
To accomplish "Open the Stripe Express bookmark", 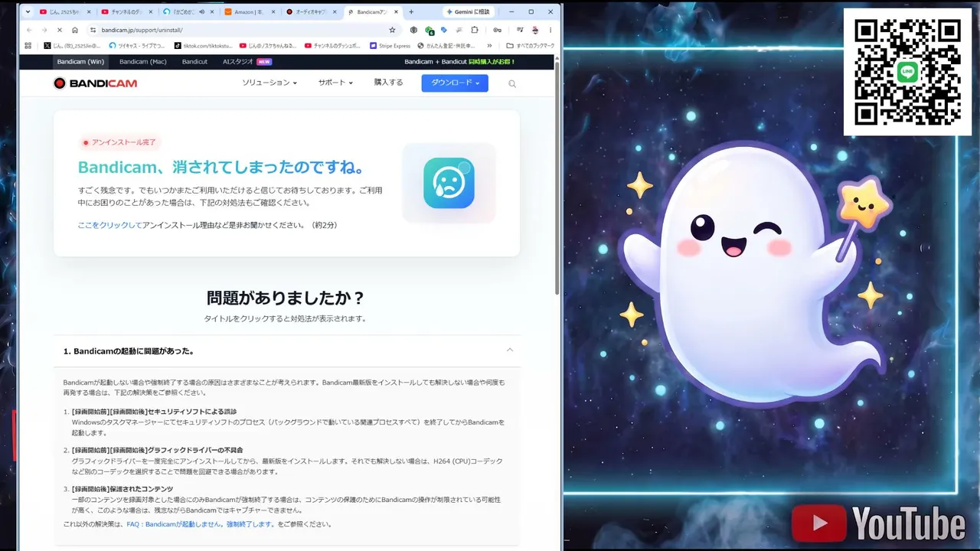I will [390, 46].
